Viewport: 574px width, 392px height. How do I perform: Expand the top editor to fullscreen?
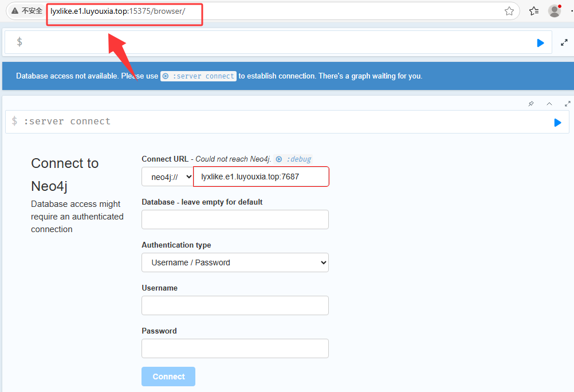click(x=564, y=42)
